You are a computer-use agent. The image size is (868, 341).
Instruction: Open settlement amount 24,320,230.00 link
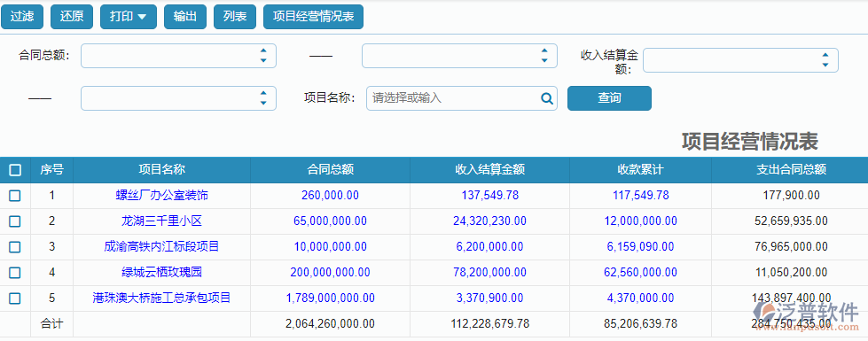tap(490, 221)
